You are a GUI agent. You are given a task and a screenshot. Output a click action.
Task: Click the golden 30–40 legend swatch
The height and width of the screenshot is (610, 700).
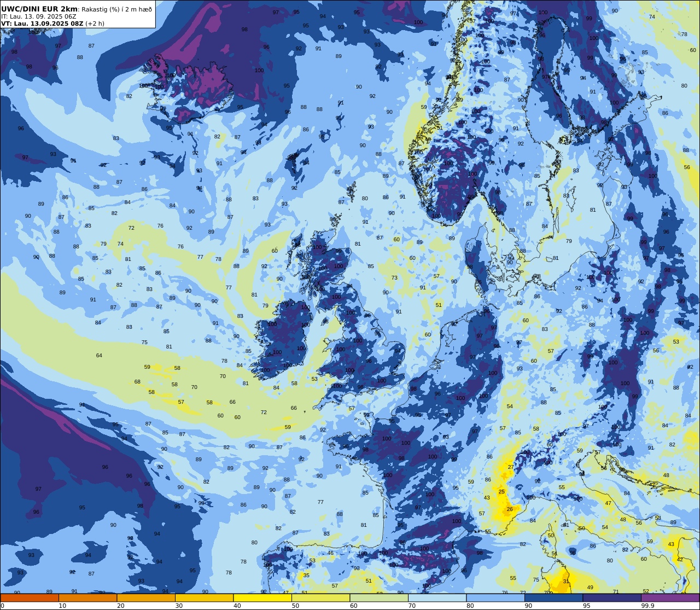(204, 597)
